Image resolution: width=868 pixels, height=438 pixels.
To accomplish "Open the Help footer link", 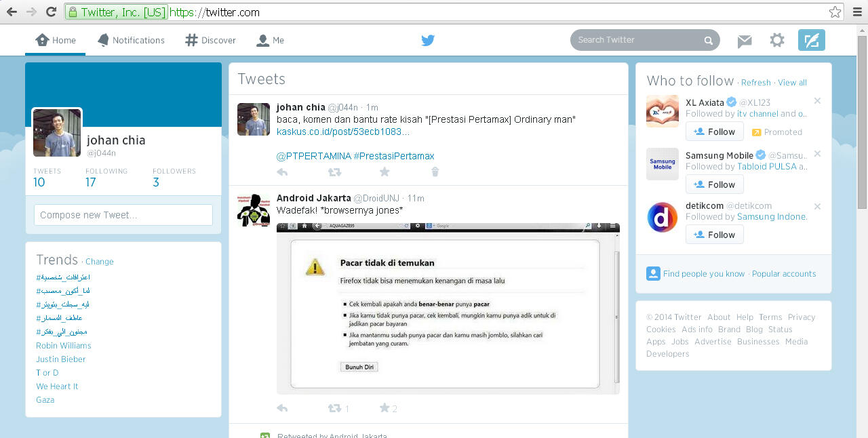I will click(x=745, y=317).
